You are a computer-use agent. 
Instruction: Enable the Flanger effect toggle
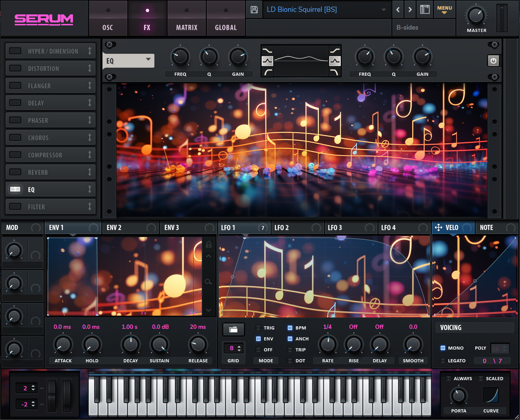15,86
